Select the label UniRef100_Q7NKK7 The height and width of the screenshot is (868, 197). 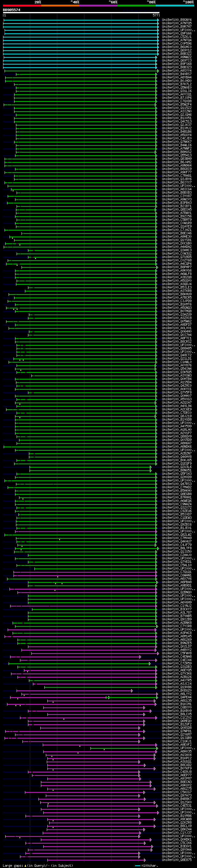(176, 142)
